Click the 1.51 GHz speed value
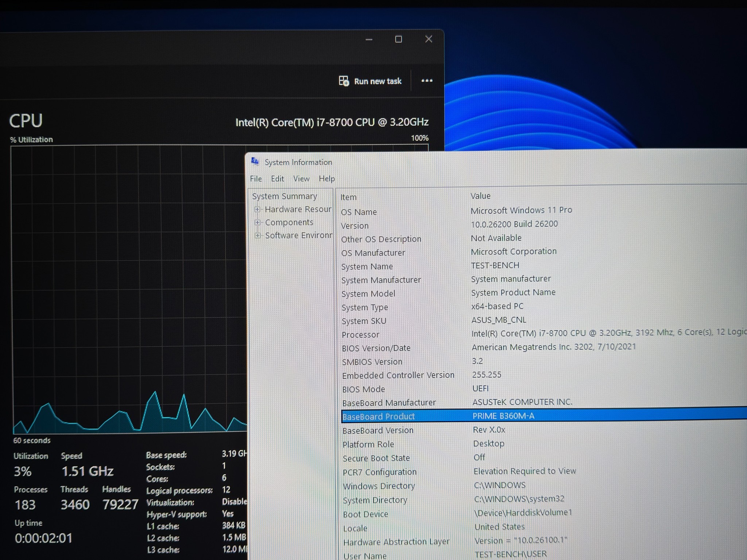The width and height of the screenshot is (747, 560). click(88, 471)
